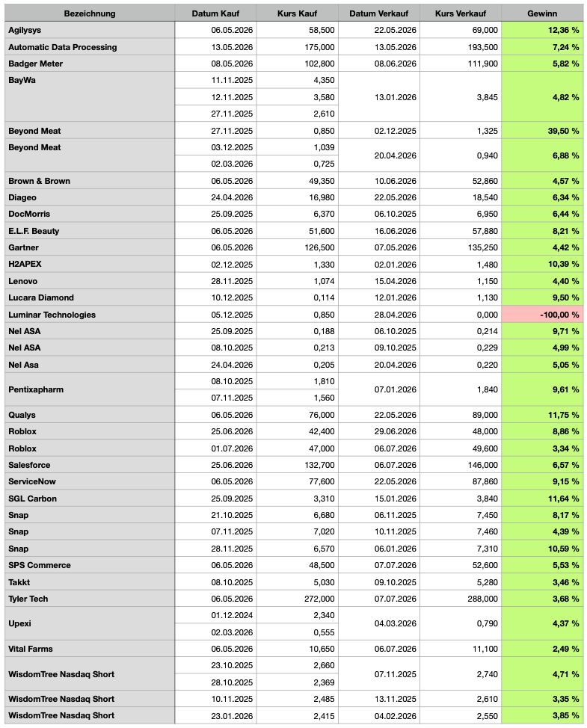The width and height of the screenshot is (587, 728).
Task: Click the Badger Meter name cell
Action: (90, 64)
